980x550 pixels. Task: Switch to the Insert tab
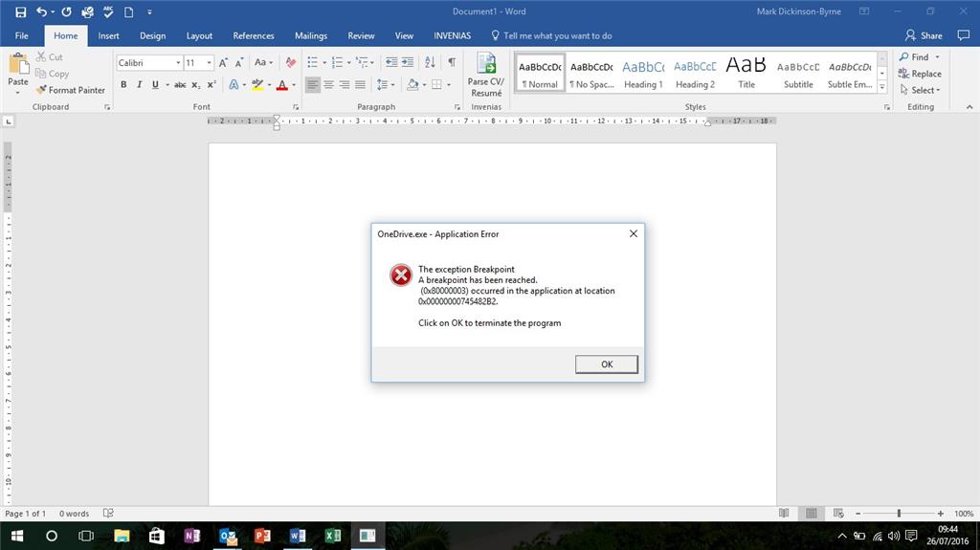tap(108, 35)
